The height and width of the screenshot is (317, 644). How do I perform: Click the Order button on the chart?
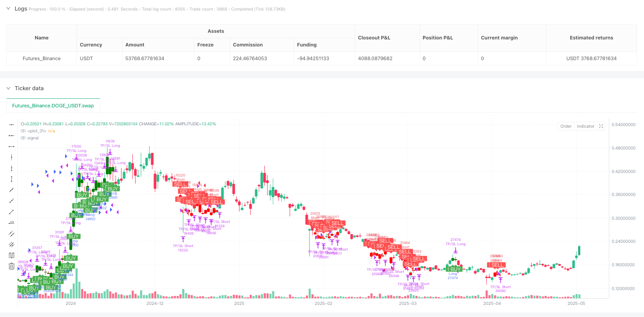click(x=566, y=126)
